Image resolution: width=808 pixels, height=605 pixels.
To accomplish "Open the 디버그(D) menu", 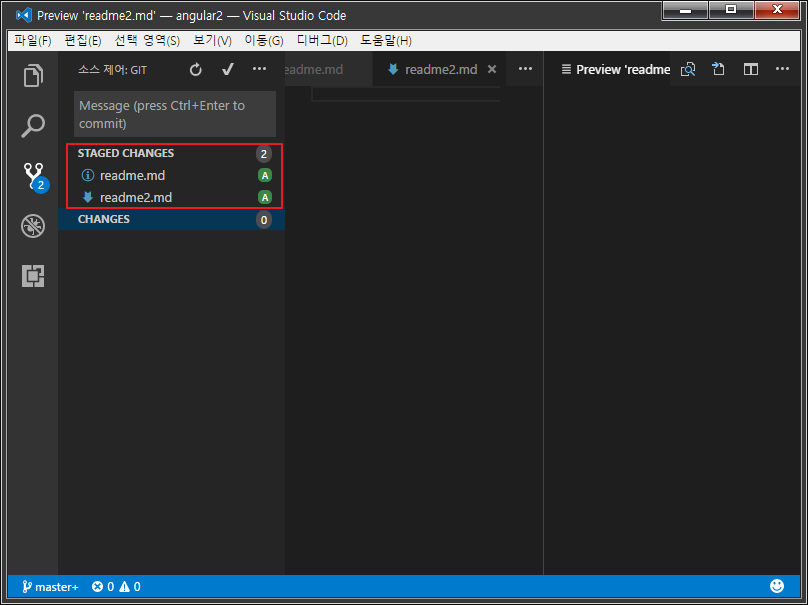I will click(x=322, y=40).
